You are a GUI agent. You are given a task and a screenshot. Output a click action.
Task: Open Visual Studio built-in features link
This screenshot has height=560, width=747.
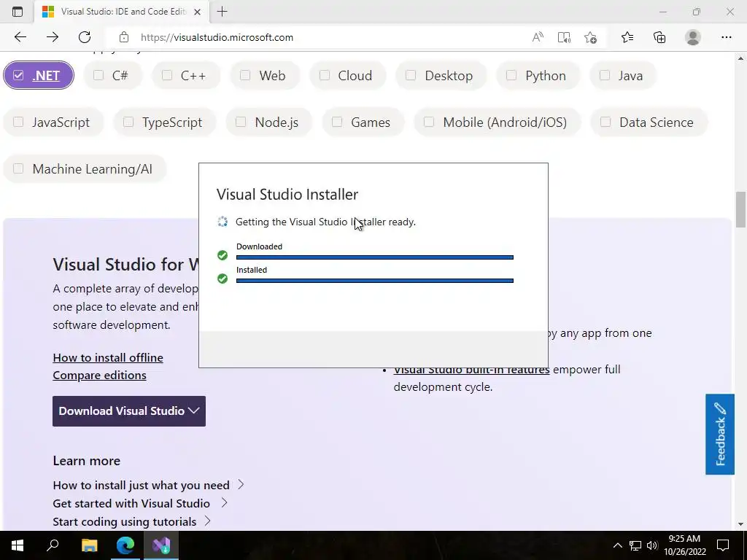471,370
